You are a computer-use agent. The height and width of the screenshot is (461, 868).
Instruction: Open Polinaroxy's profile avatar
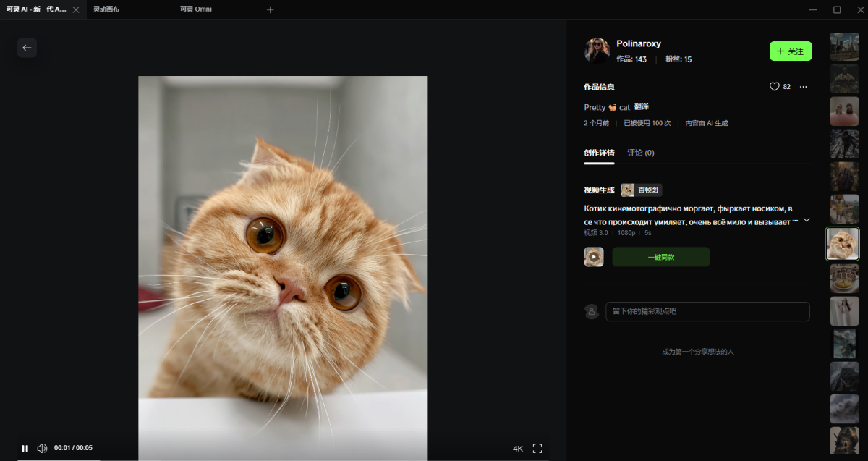point(597,51)
